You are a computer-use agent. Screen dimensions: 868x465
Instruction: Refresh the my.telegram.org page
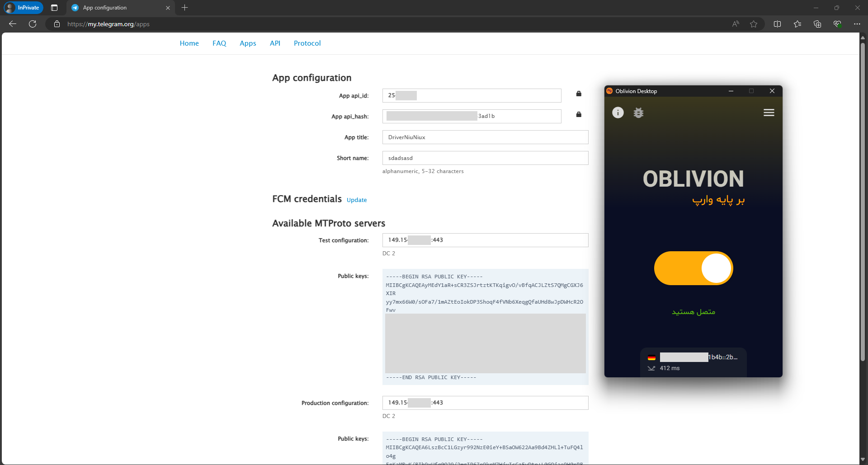[x=33, y=24]
